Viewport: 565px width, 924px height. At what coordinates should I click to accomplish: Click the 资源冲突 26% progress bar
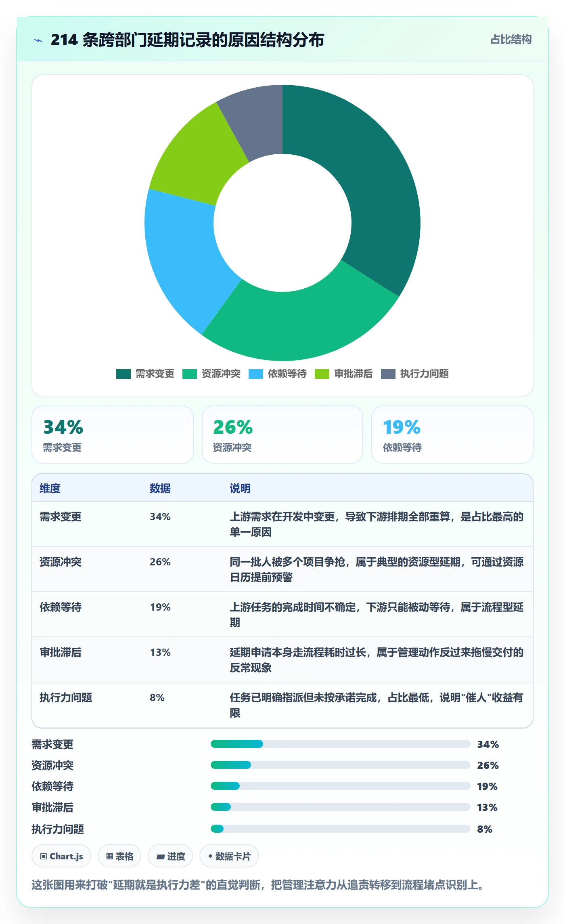pyautogui.click(x=340, y=765)
